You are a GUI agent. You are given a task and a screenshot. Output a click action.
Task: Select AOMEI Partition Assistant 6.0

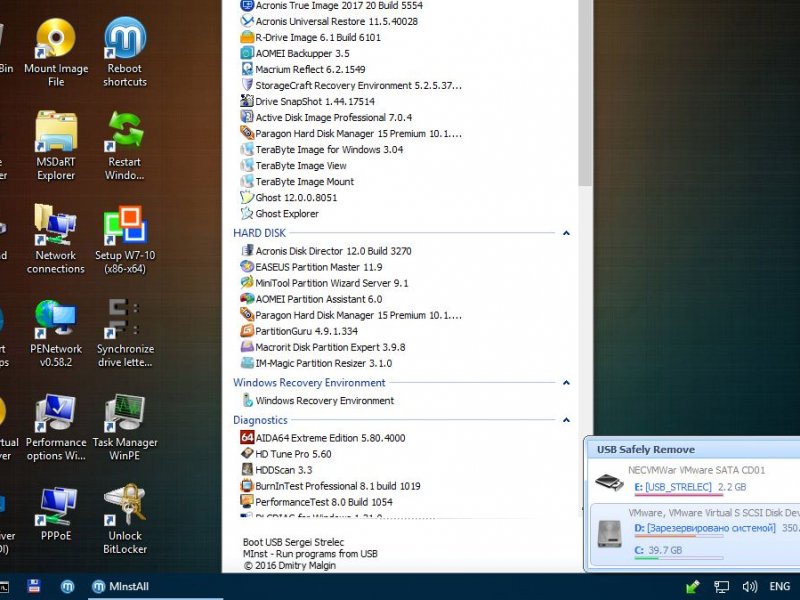[311, 299]
